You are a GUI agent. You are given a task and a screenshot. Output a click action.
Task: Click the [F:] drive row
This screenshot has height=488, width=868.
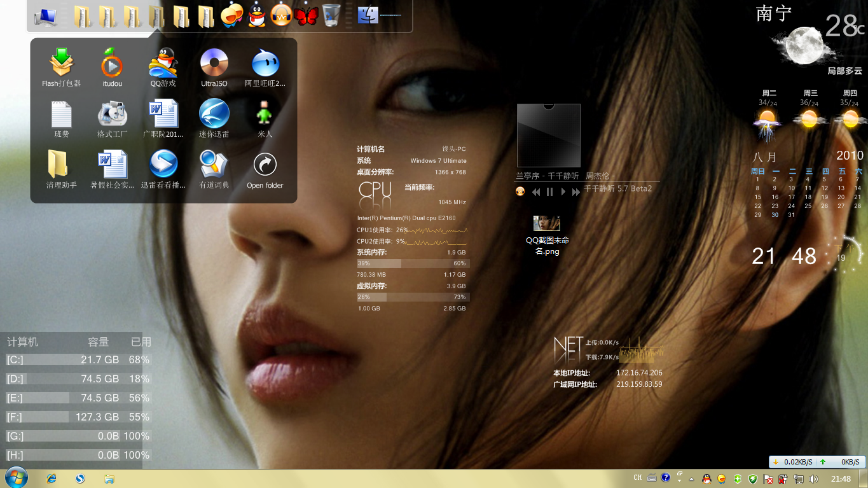[78, 417]
